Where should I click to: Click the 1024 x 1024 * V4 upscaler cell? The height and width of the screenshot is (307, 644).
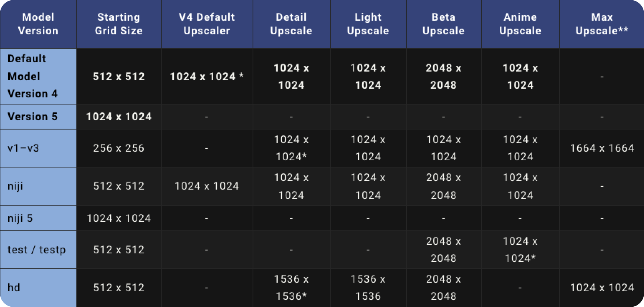pos(207,76)
